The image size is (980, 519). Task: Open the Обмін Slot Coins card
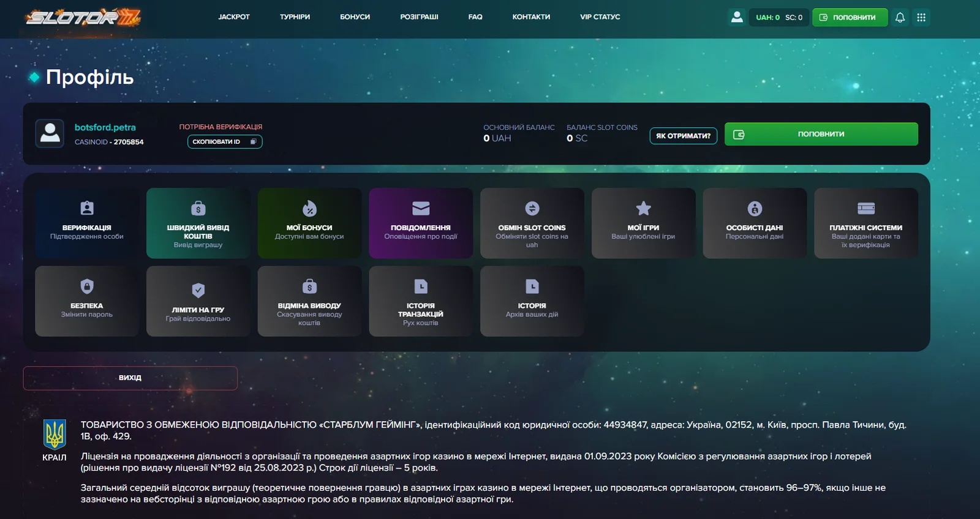coord(532,223)
